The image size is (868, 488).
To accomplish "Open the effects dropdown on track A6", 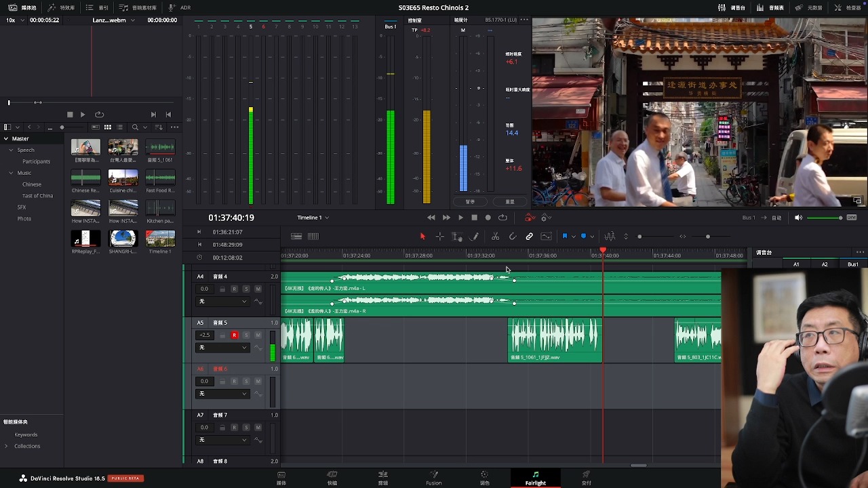I will pos(222,394).
